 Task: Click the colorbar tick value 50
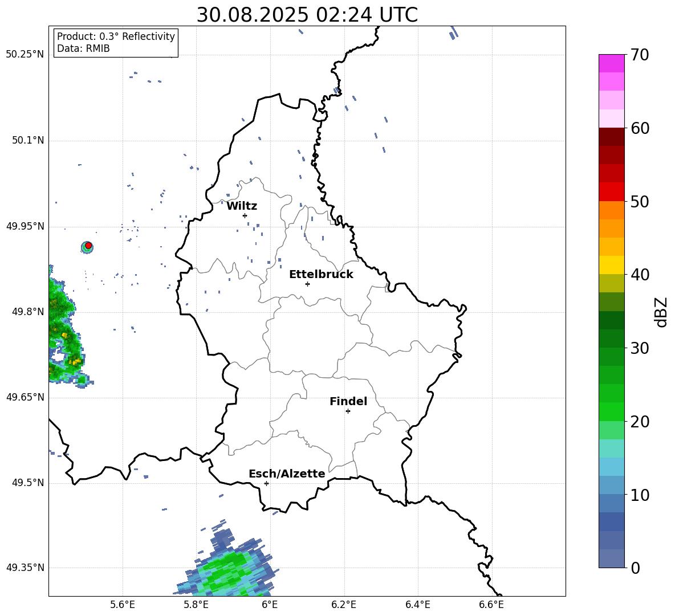640,201
